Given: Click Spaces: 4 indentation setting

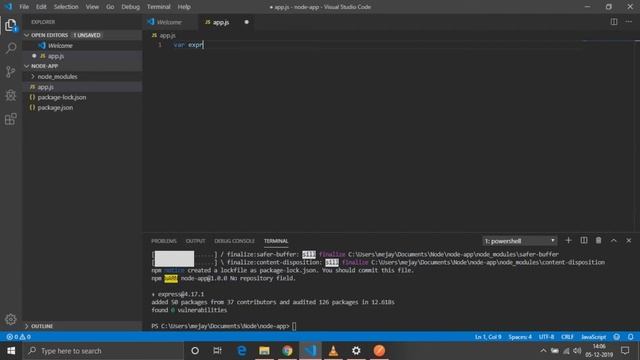Looking at the screenshot, I should [x=520, y=337].
